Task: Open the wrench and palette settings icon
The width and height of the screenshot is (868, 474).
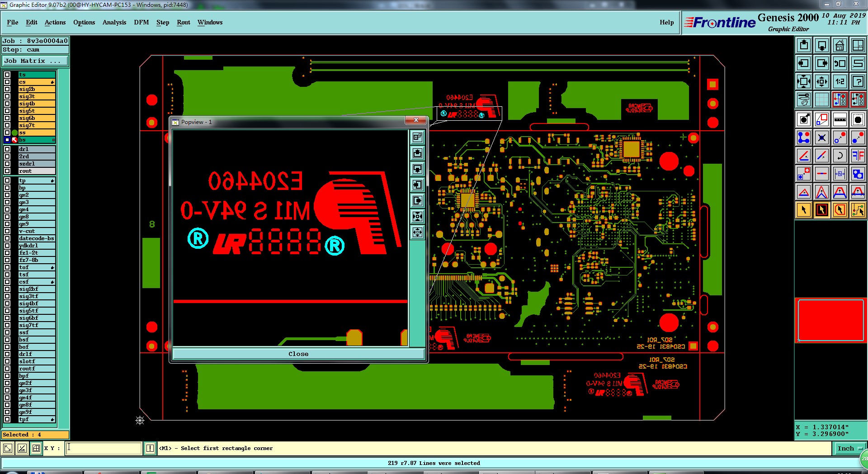Action: tap(804, 99)
